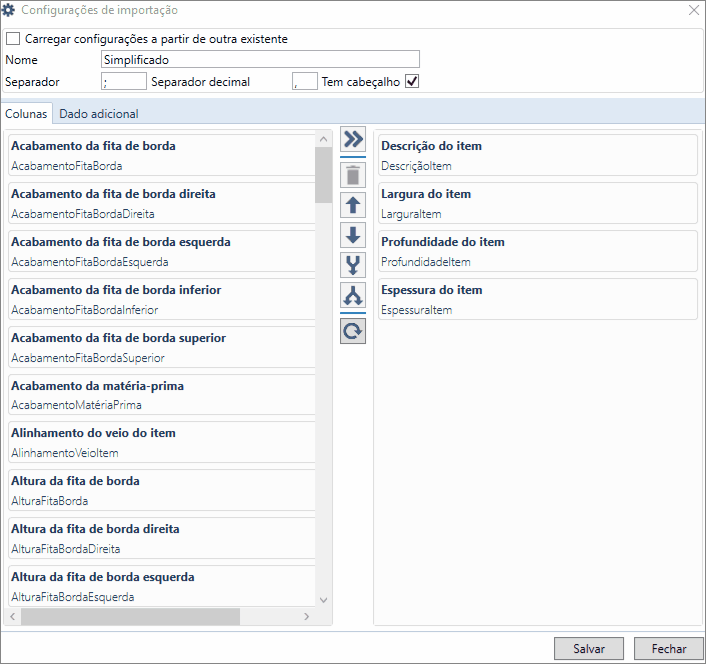The width and height of the screenshot is (706, 664).
Task: Click the trash delete column icon
Action: tap(353, 175)
